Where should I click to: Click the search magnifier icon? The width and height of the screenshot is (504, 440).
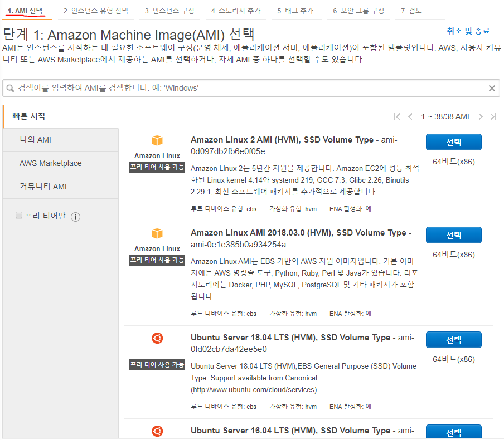[10, 88]
